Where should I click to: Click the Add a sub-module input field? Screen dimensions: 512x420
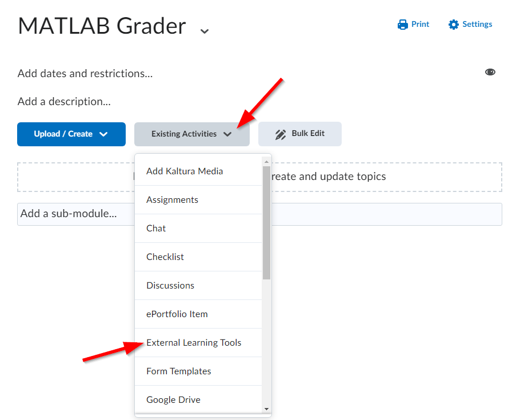point(259,214)
